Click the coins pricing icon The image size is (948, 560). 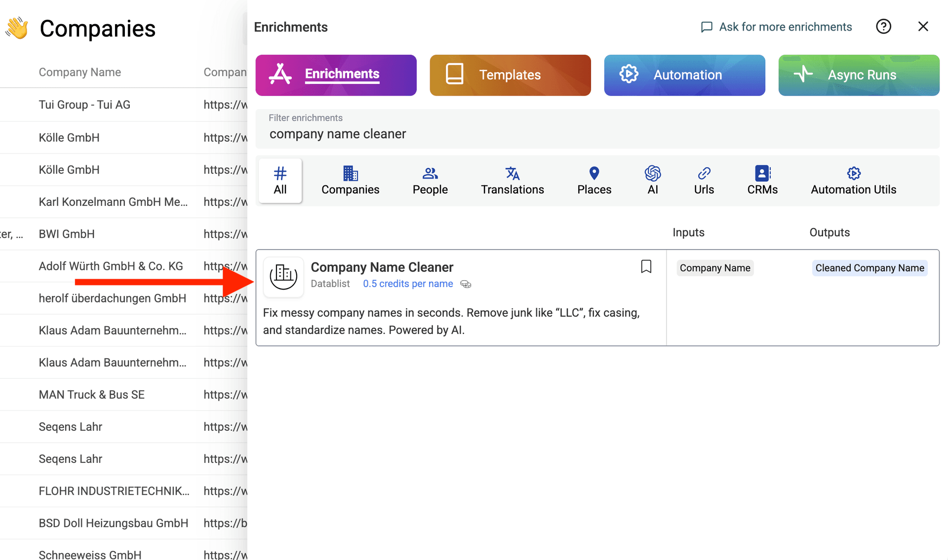(466, 284)
